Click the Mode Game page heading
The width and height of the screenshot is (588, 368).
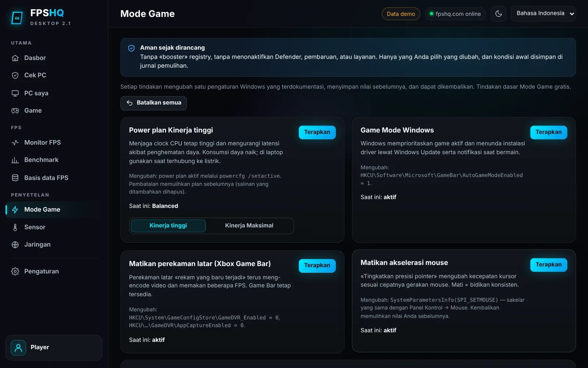coord(148,14)
